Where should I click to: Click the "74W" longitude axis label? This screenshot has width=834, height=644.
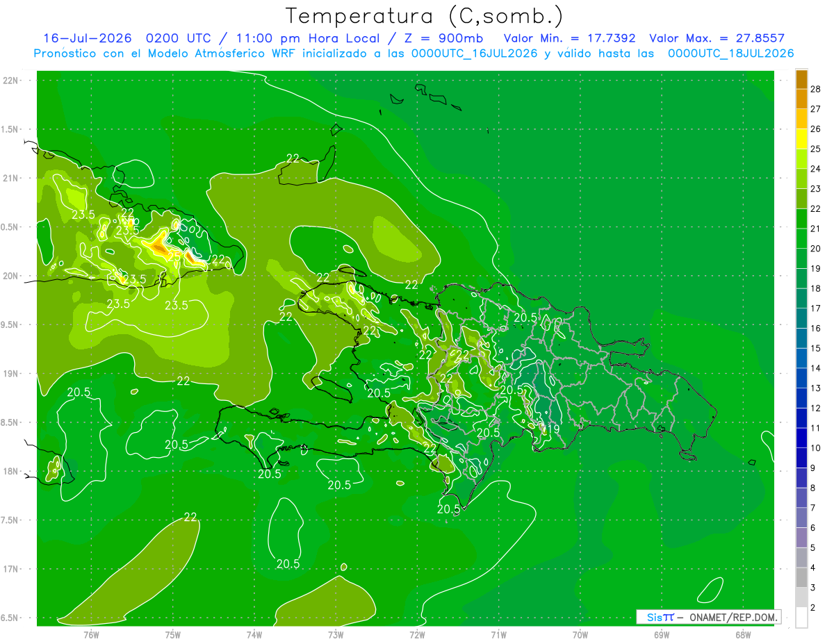pyautogui.click(x=254, y=634)
